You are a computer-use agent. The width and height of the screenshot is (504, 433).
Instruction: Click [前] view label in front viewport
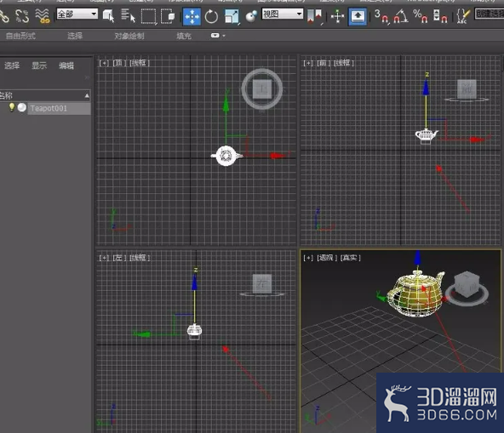[323, 63]
